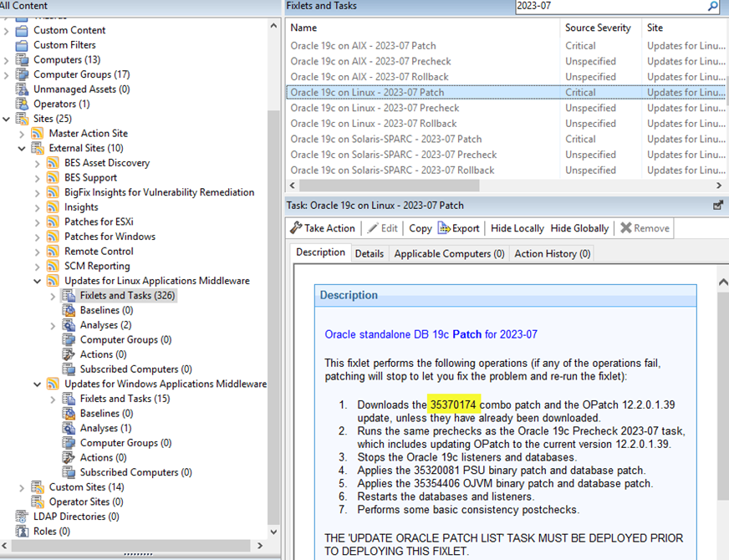Click the Custom Content folder icon

click(x=22, y=31)
